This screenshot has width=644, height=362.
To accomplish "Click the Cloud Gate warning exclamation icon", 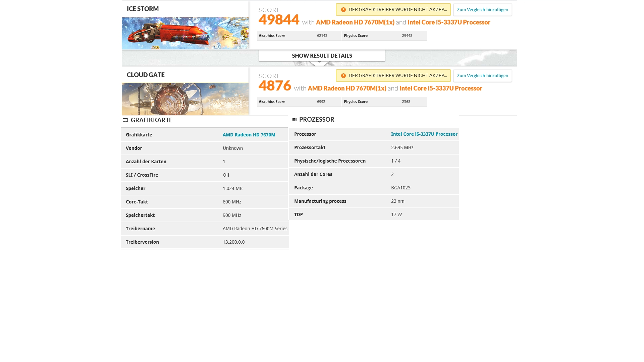I will (x=343, y=76).
